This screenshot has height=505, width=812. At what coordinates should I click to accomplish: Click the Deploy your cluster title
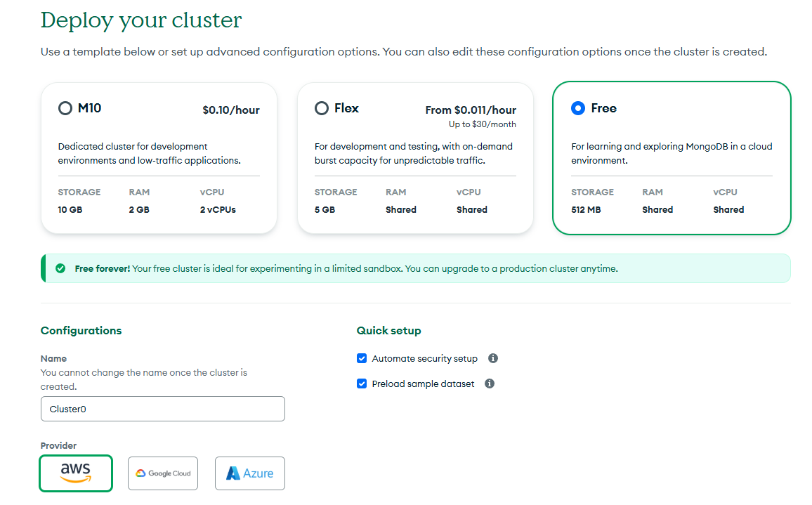[x=141, y=20]
